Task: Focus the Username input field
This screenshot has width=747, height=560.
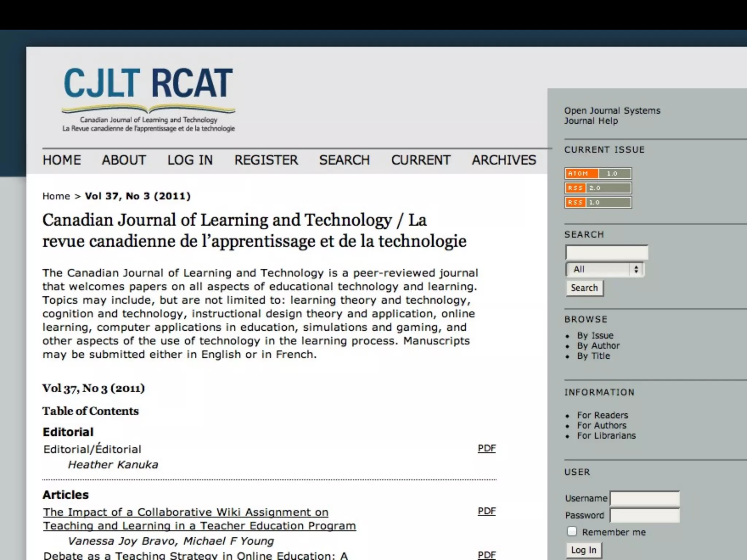Action: 645,498
